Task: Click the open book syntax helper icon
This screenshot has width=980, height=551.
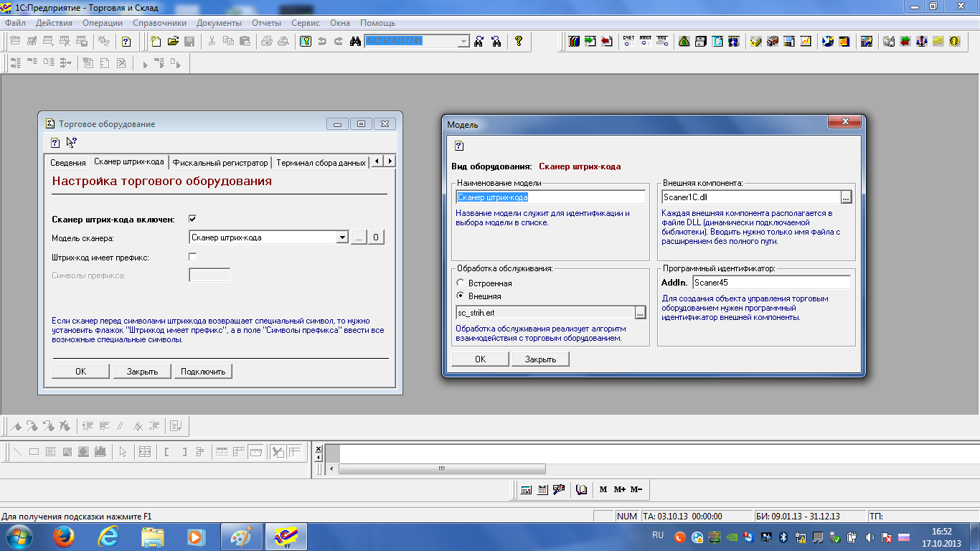Action: point(582,489)
